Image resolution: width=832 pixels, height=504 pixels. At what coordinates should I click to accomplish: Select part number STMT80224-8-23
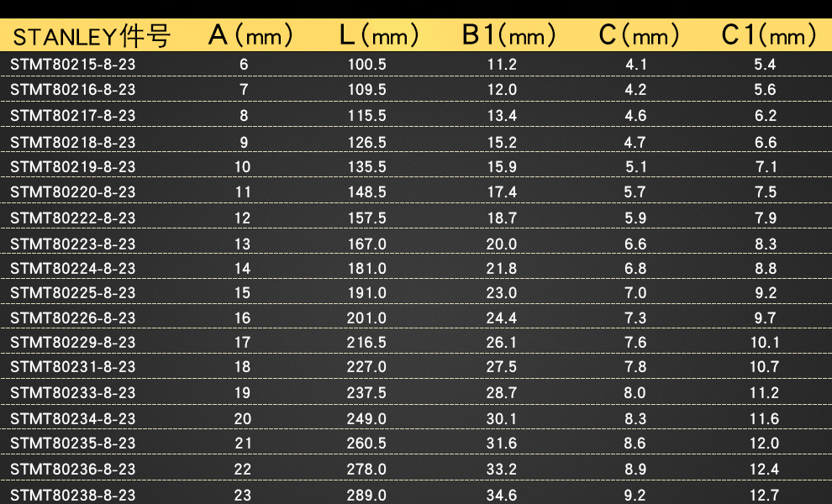[x=72, y=269]
